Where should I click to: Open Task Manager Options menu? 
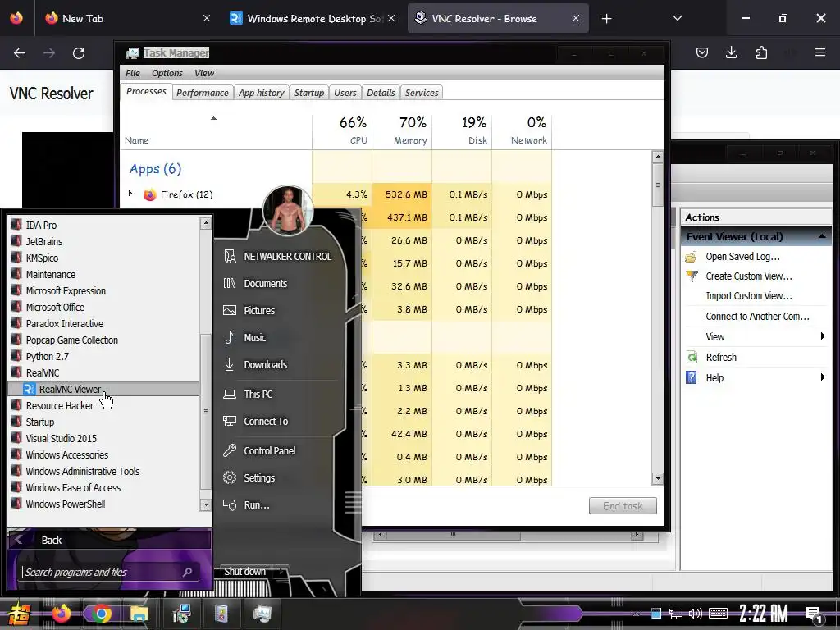(167, 73)
